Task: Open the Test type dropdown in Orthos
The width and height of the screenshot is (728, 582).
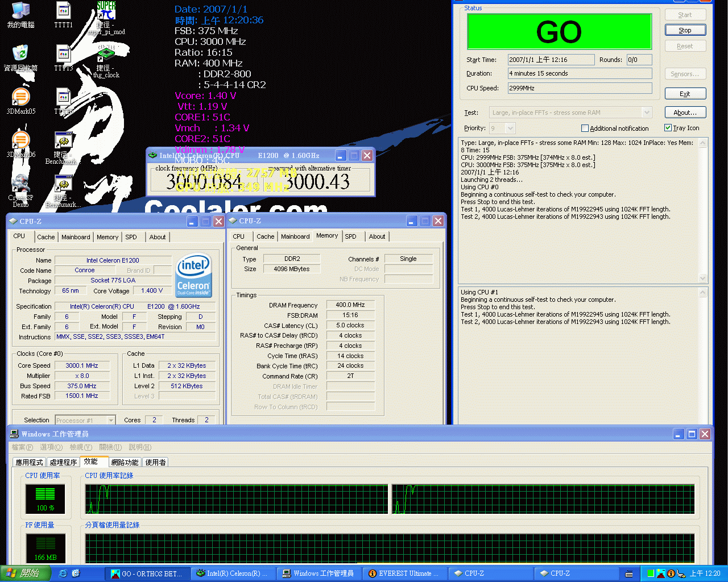Action: pyautogui.click(x=646, y=113)
